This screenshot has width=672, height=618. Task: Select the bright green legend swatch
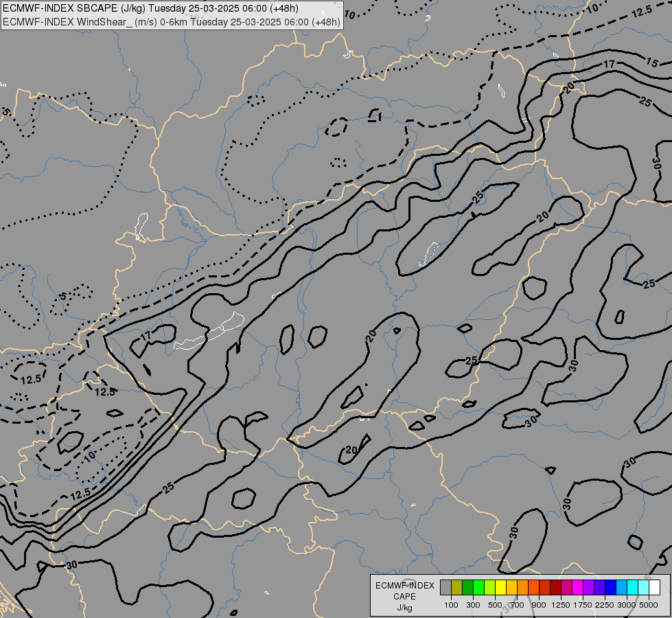[478, 587]
